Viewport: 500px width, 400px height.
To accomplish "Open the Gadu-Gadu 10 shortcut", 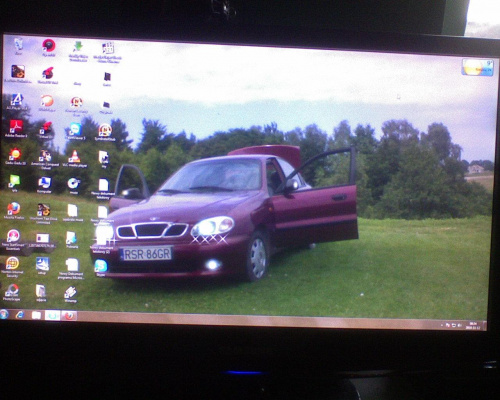I will [15, 157].
